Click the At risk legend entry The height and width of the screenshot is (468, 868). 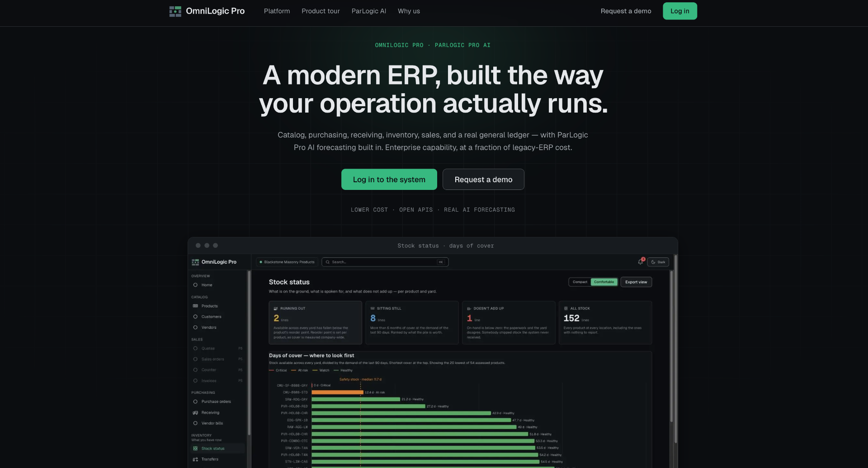point(299,370)
